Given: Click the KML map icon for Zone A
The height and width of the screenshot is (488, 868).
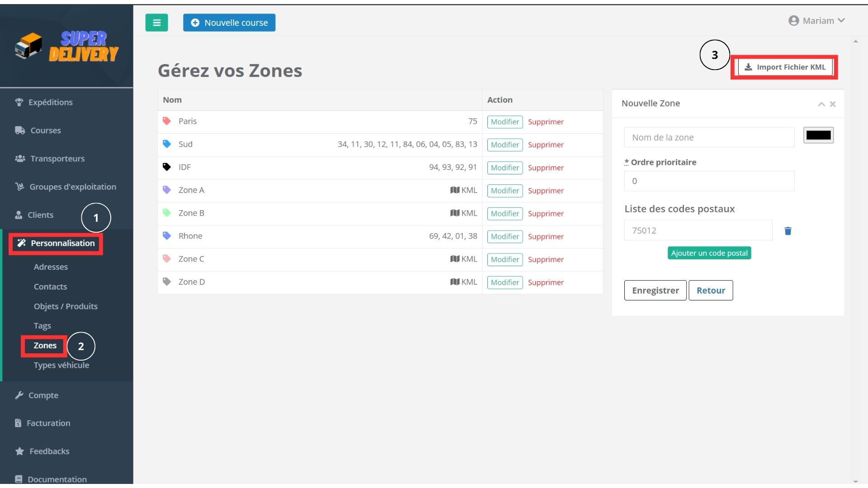Looking at the screenshot, I should coord(455,190).
